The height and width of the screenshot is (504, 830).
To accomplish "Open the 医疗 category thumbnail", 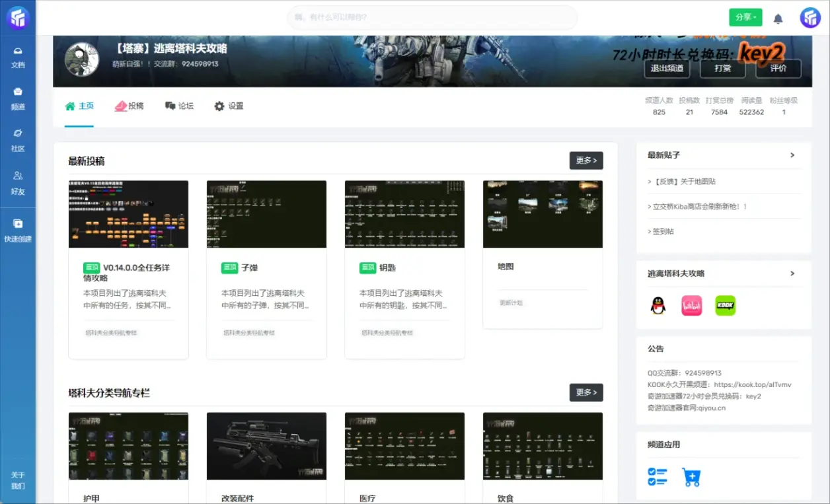I will [x=404, y=446].
